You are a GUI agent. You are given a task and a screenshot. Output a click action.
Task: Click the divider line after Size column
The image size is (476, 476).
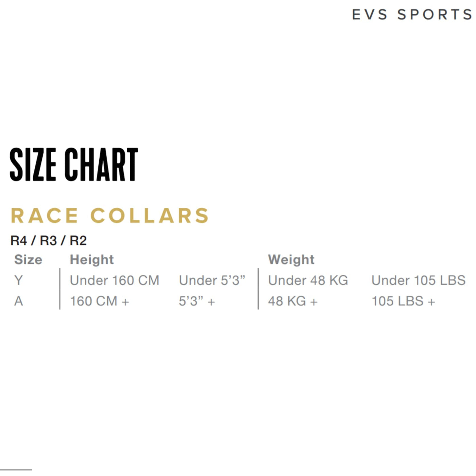click(60, 289)
